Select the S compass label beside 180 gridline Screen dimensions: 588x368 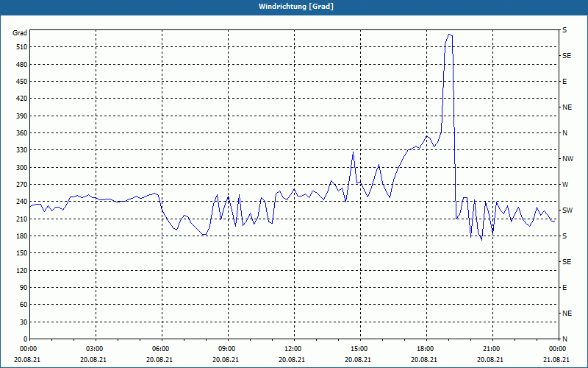[x=564, y=236]
